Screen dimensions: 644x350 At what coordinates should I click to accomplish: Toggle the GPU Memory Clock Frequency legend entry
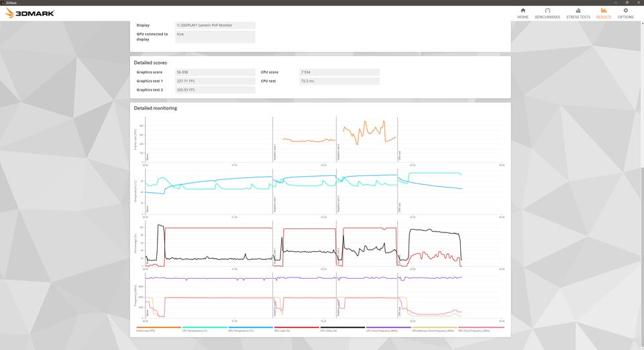pos(435,329)
